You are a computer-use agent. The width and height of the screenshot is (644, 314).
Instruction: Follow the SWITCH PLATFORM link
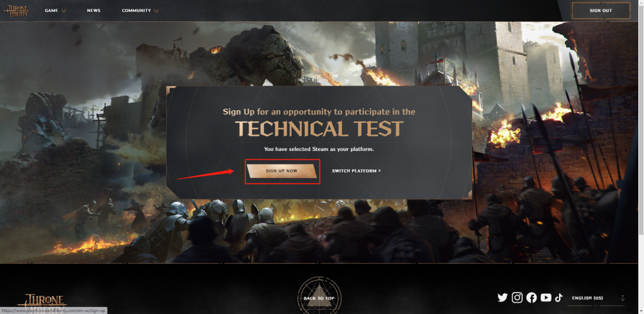356,171
